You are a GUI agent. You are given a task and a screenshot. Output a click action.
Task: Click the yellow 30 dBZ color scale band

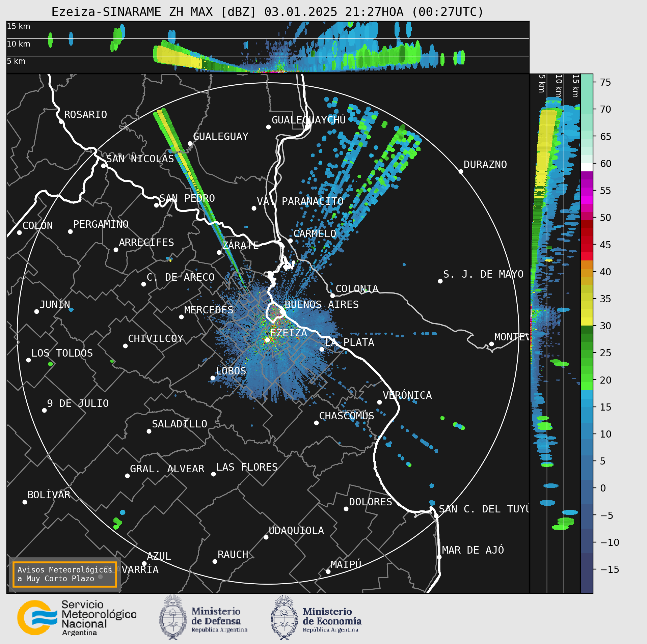tap(587, 321)
